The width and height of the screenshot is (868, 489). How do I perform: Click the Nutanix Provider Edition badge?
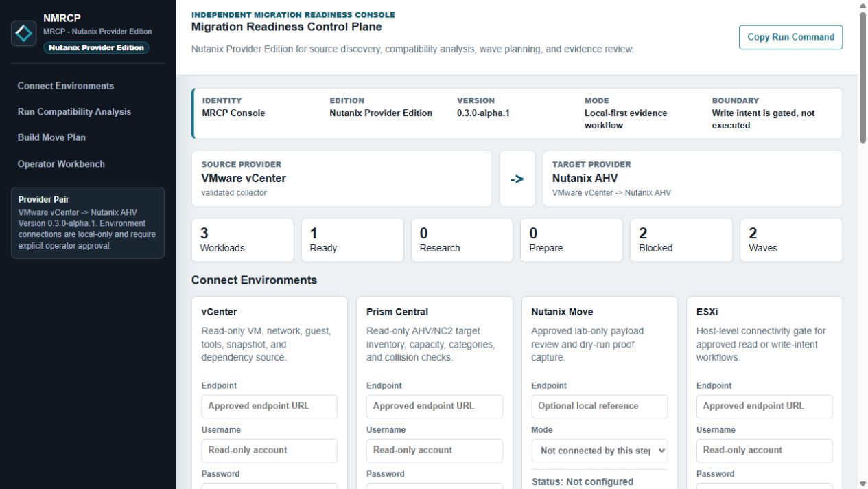click(x=96, y=47)
